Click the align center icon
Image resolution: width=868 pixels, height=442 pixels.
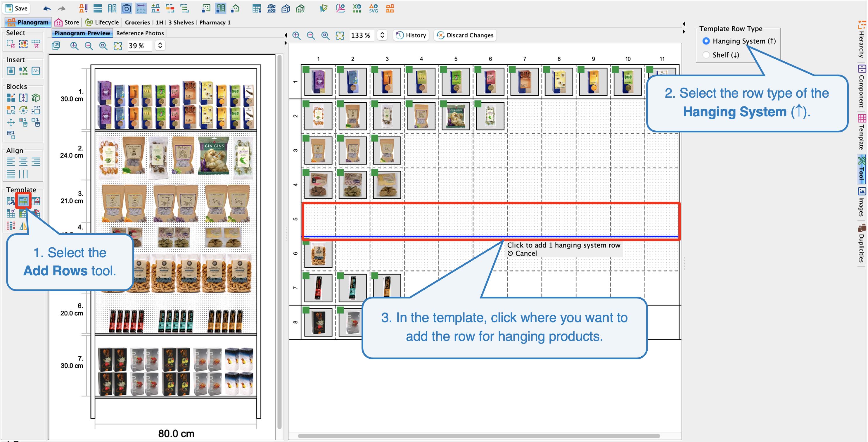coord(23,162)
